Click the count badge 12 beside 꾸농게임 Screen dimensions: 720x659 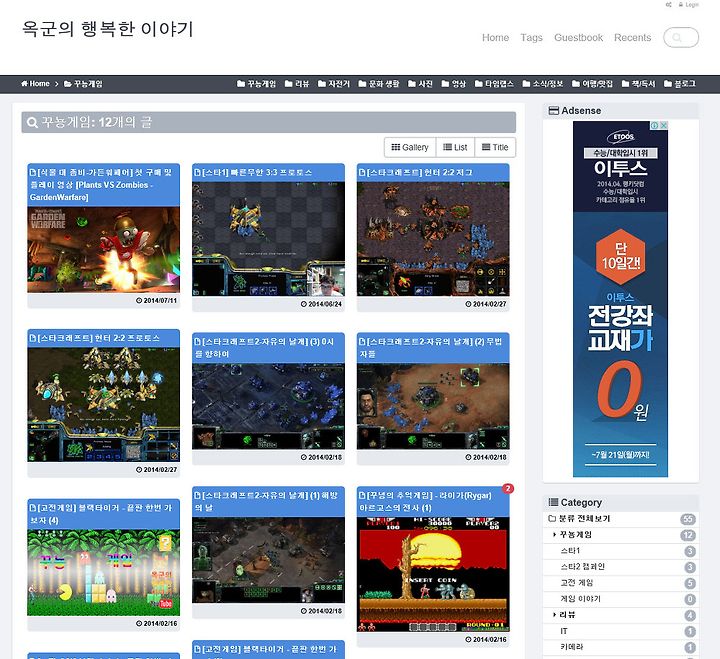point(688,535)
